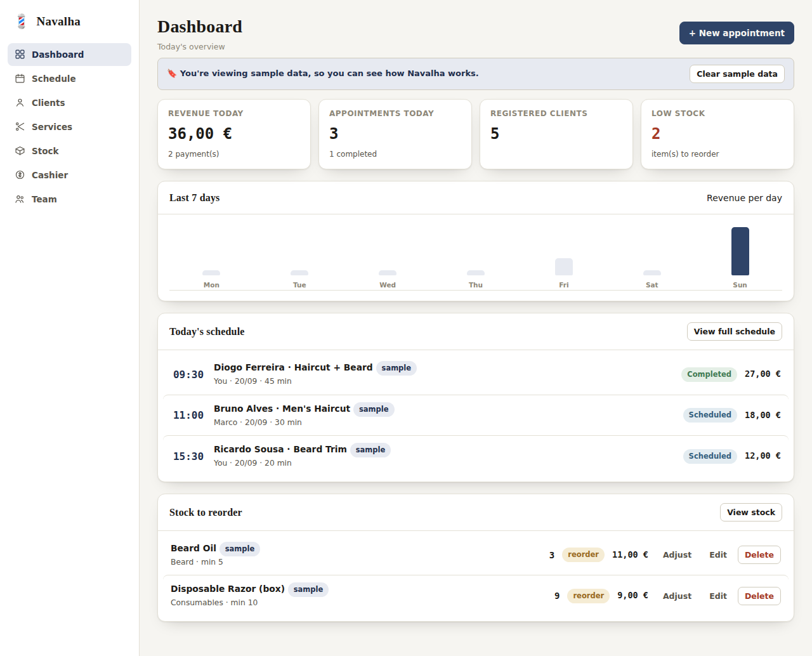
Task: Click the Saturday revenue bar
Action: [x=652, y=273]
